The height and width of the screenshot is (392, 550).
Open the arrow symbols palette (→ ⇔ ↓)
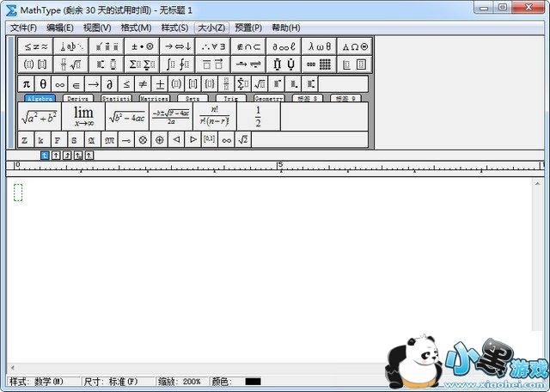178,46
